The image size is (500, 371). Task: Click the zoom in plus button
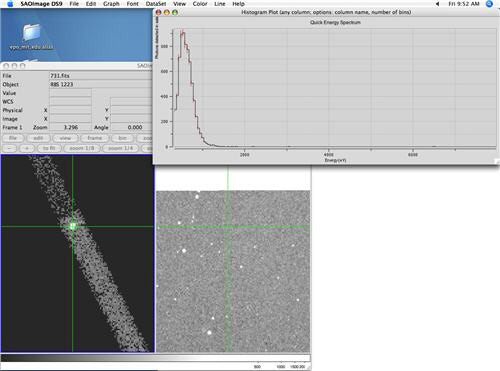tap(27, 148)
